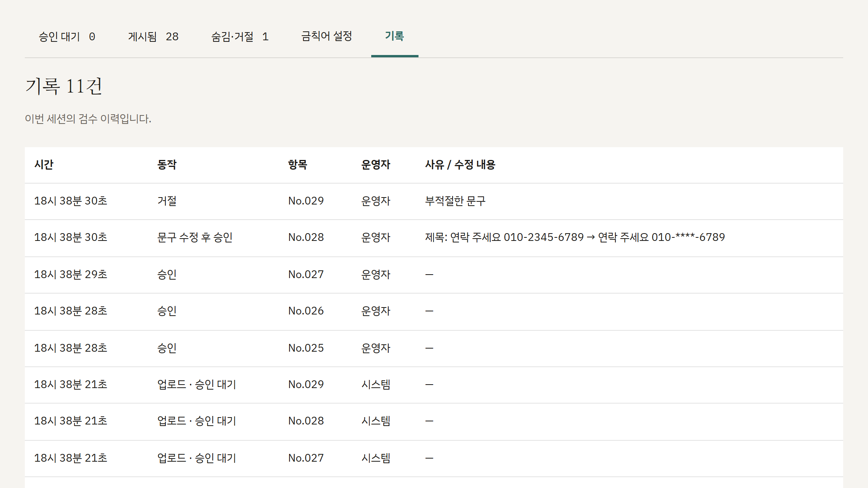Click the 제목: 연락 주세요 edit detail text

click(x=575, y=237)
